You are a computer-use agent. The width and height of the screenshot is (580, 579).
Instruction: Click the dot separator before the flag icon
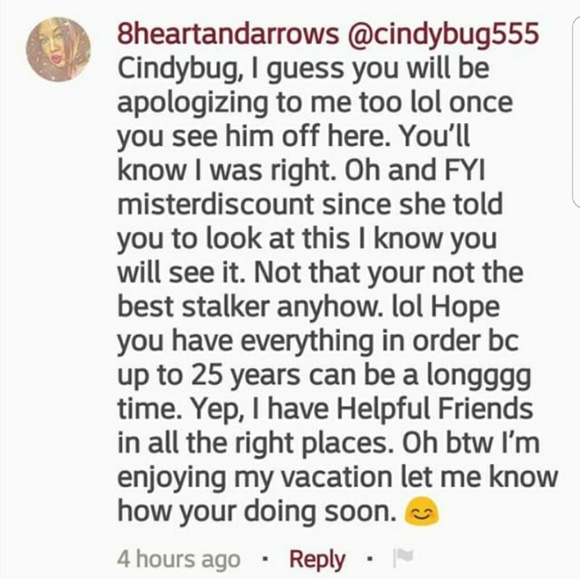click(x=369, y=559)
